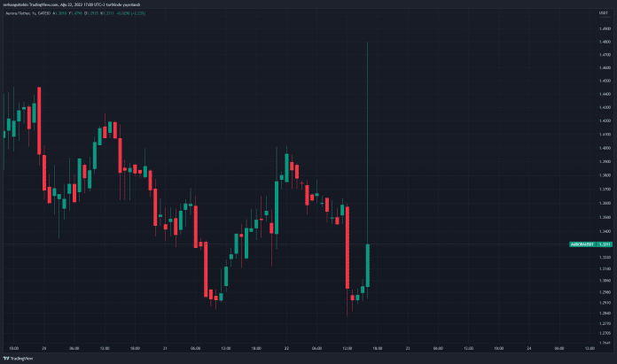
Task: Click the published header text with TradingView.com
Action: pos(72,4)
